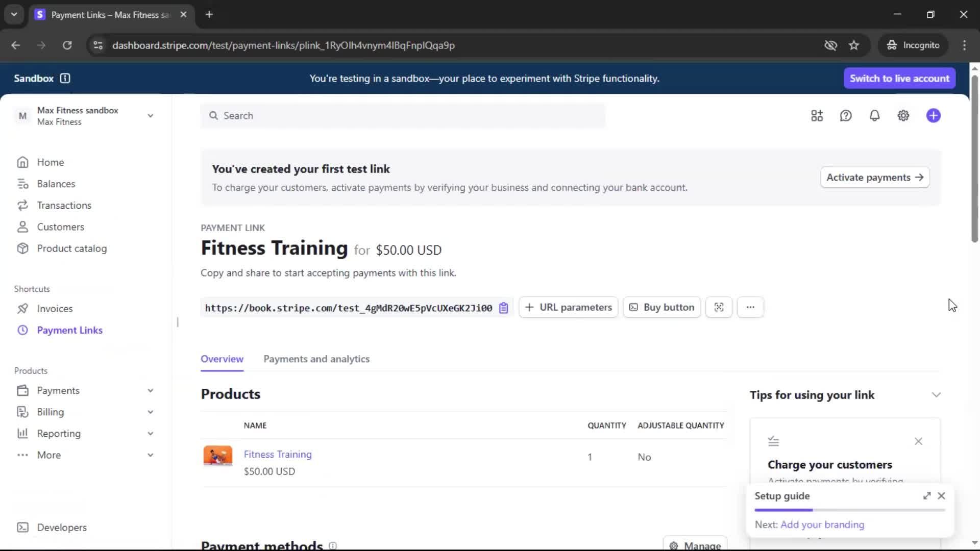The image size is (980, 551).
Task: Switch to Payments and analytics tab
Action: [x=316, y=359]
